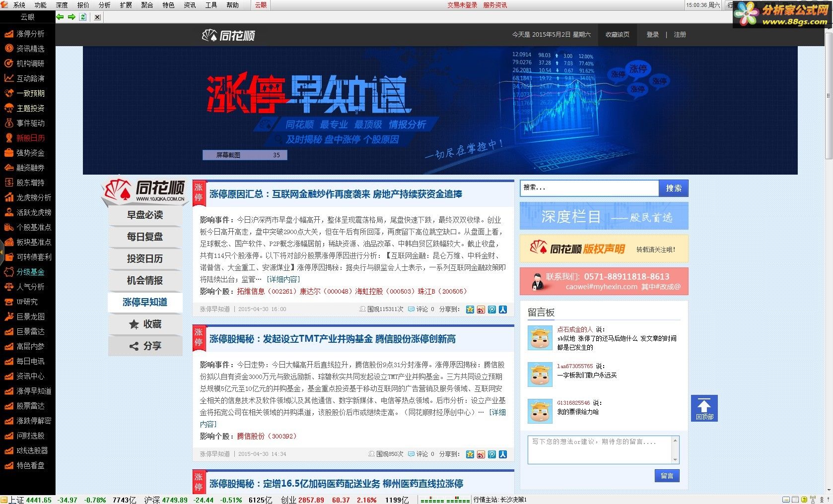This screenshot has width=833, height=504.
Task: Select the 早盘必读 navigation tab
Action: tap(145, 215)
